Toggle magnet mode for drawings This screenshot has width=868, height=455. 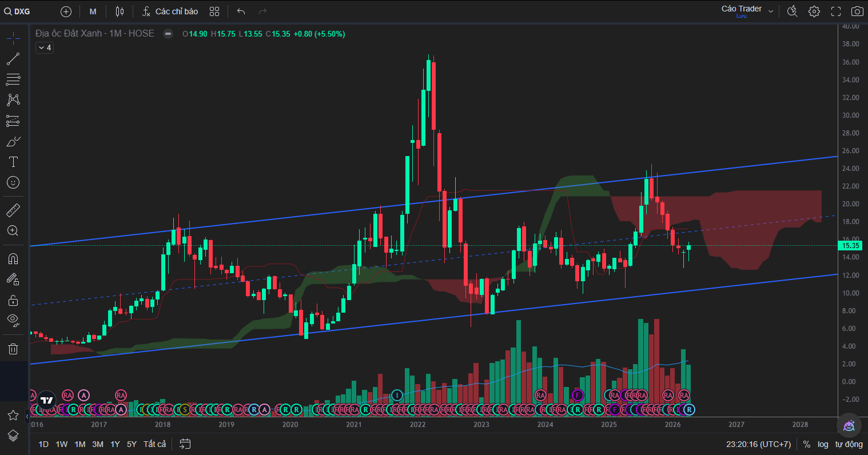(13, 258)
